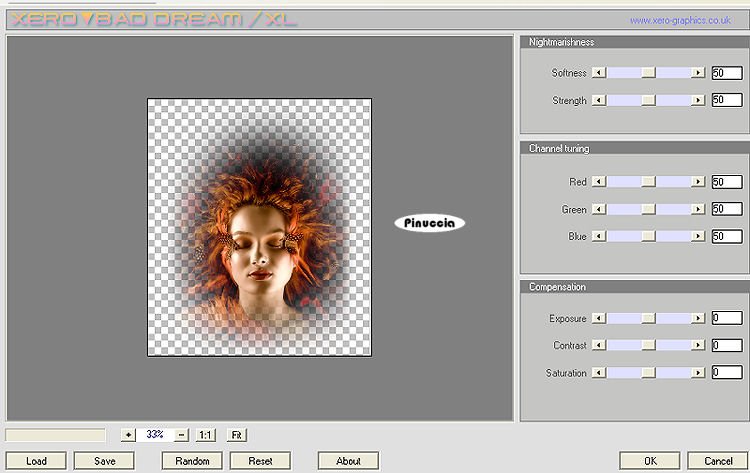
Task: Click the Strength slider right arrow
Action: (699, 101)
